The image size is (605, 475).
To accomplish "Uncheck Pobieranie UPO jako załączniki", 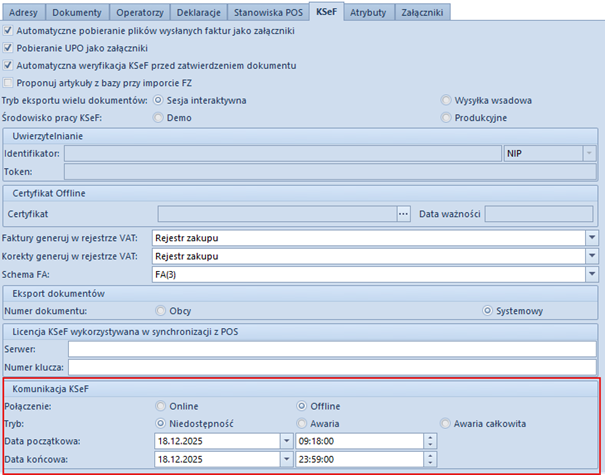I will (9, 48).
